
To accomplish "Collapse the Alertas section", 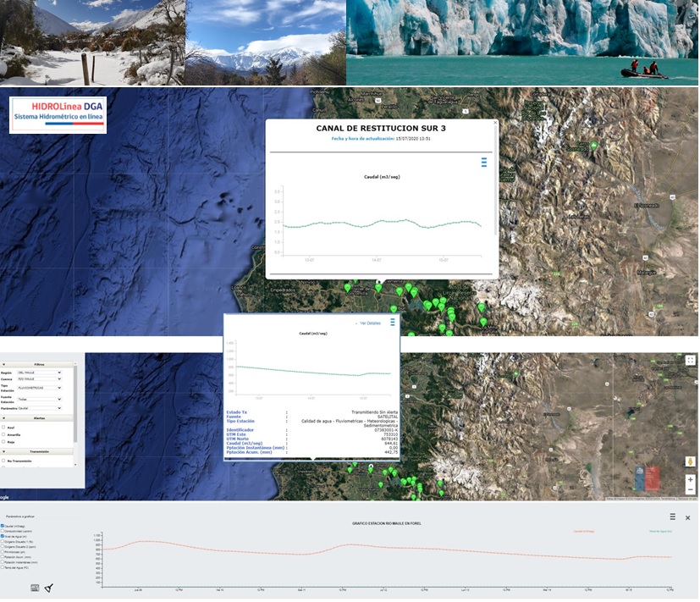I will [x=3, y=418].
